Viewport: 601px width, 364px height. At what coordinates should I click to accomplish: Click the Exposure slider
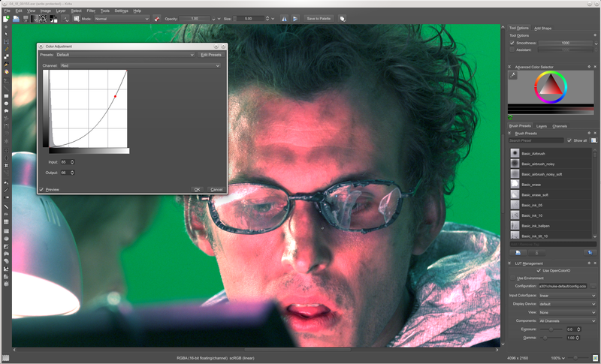pos(551,329)
